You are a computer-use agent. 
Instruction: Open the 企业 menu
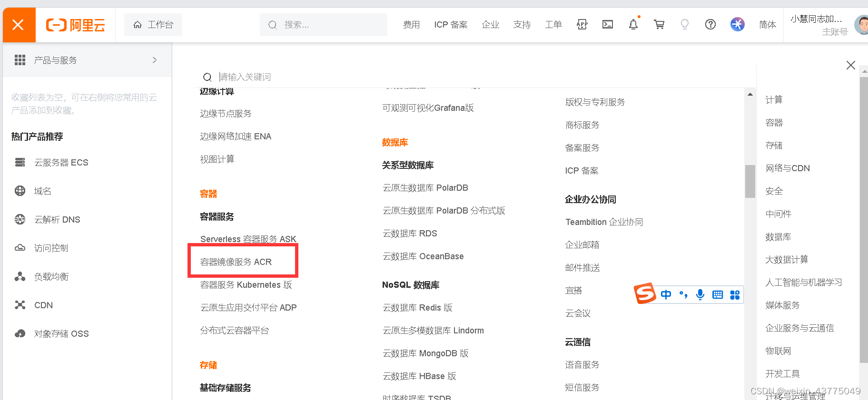point(490,25)
